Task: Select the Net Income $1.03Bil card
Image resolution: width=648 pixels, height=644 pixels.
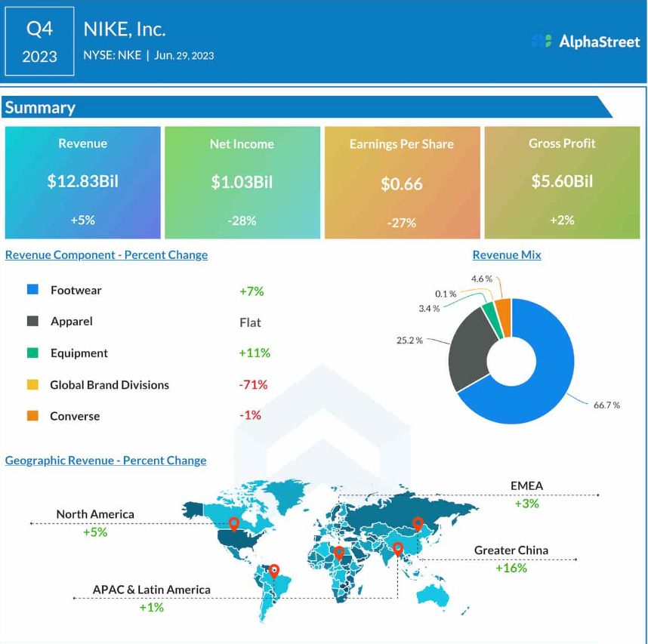Action: click(x=242, y=183)
